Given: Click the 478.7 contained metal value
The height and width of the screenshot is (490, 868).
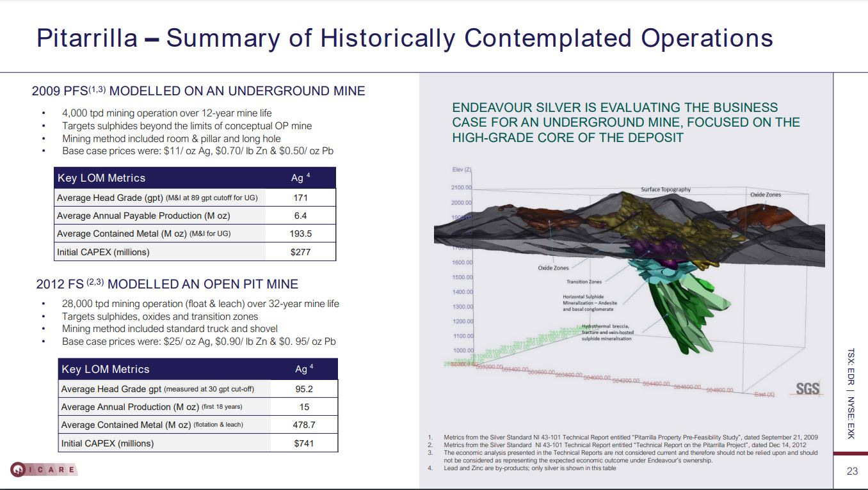Looking at the screenshot, I should 304,425.
